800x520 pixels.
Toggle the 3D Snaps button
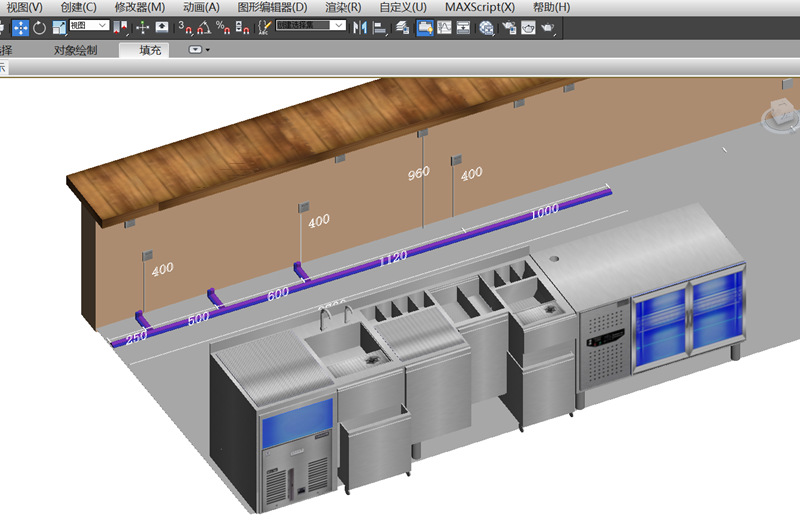click(x=186, y=27)
